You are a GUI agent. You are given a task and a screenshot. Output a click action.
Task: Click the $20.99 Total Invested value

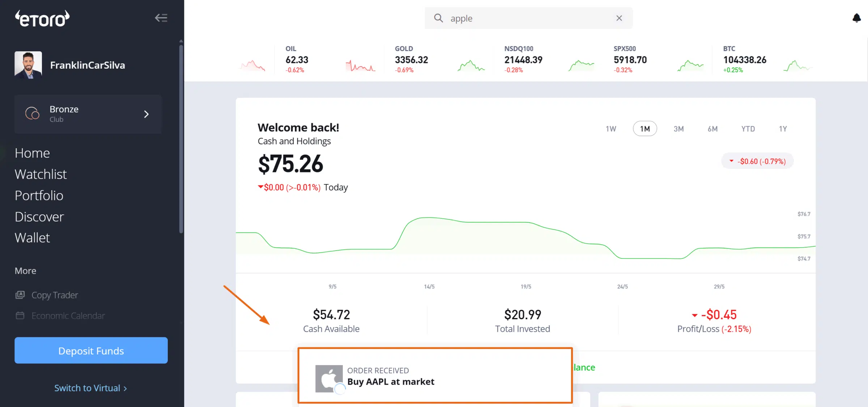click(x=523, y=315)
